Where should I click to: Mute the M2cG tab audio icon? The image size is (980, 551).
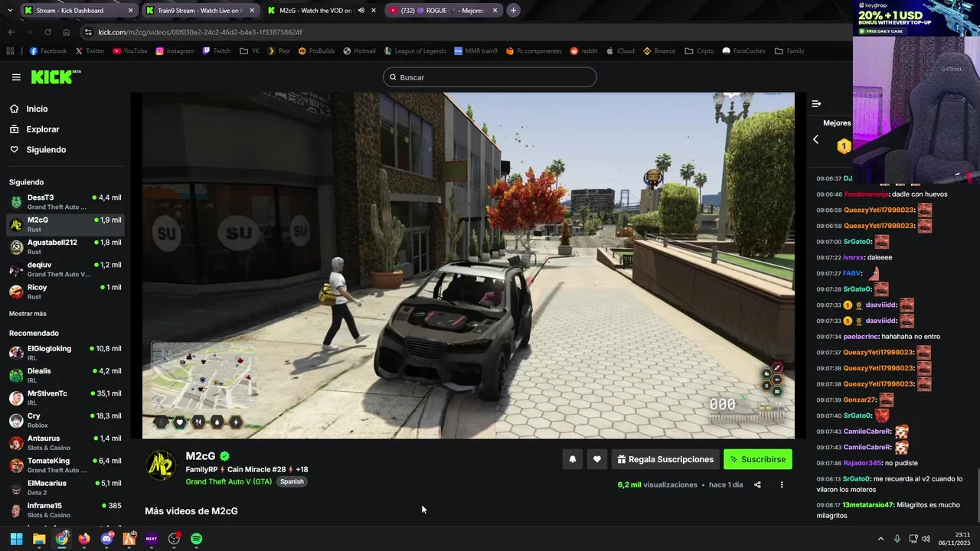[x=361, y=11]
